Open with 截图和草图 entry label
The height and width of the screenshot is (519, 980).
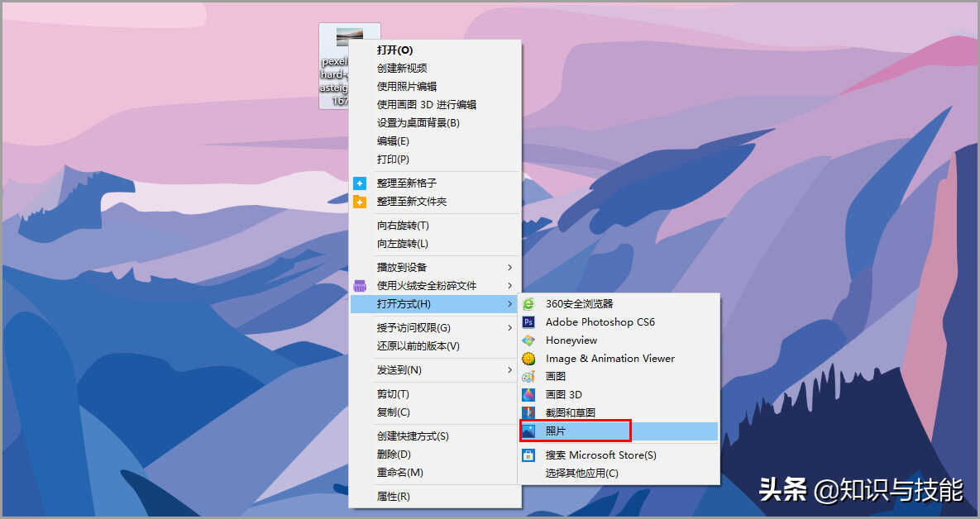(x=570, y=413)
